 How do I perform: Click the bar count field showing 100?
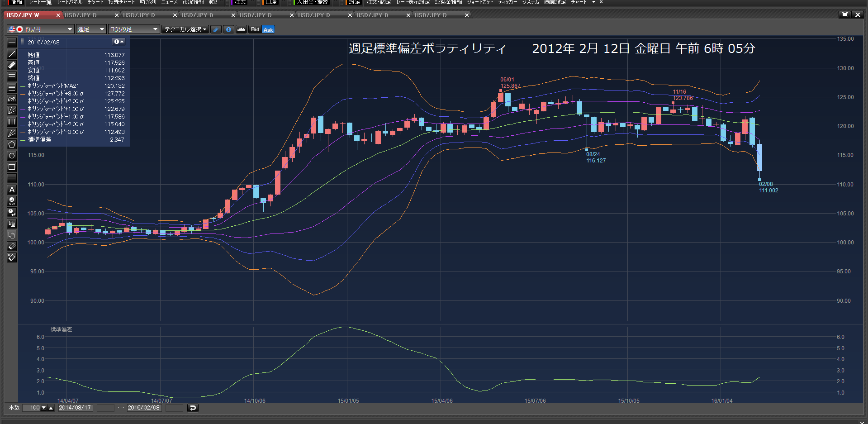tap(32, 408)
